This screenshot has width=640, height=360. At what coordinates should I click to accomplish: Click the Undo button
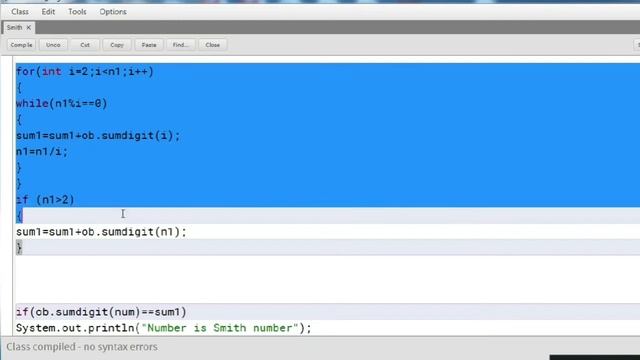(53, 45)
